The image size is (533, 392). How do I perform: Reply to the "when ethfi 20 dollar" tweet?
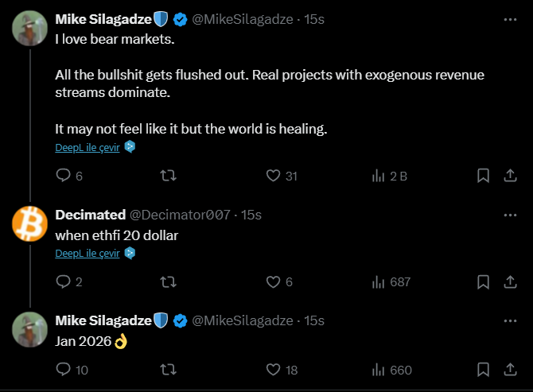click(x=64, y=281)
